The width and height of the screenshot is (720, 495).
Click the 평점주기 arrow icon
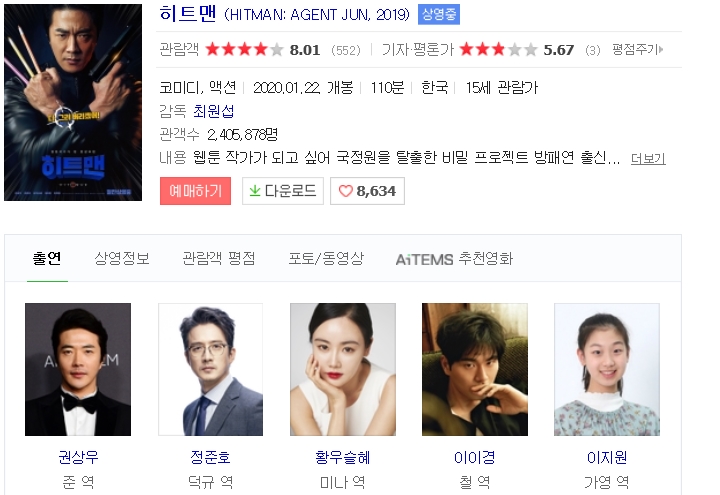[x=661, y=49]
